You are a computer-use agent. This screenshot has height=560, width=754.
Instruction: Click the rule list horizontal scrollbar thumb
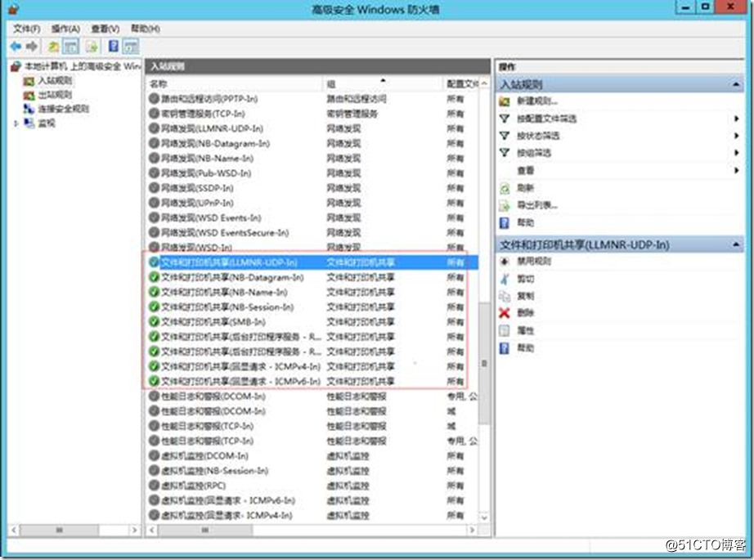(205, 530)
